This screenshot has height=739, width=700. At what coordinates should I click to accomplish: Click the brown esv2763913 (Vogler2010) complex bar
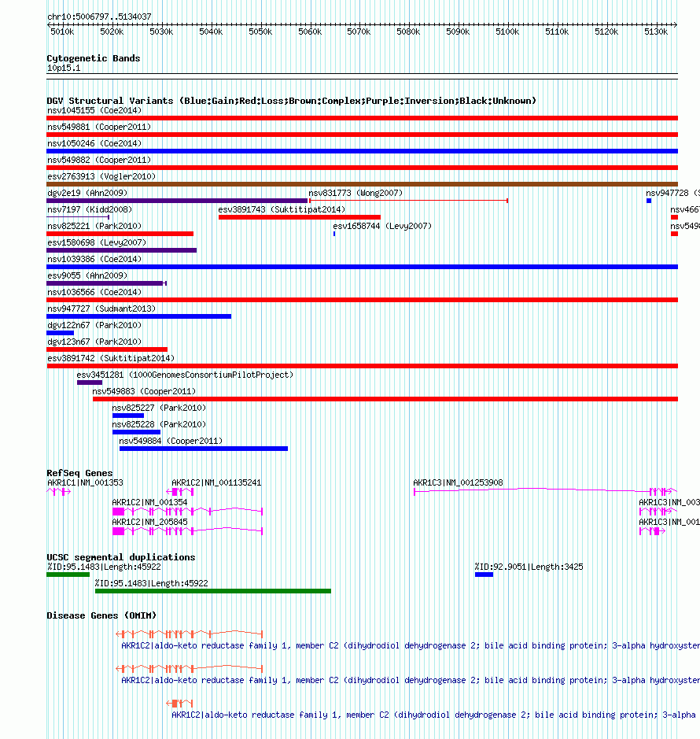tap(362, 184)
